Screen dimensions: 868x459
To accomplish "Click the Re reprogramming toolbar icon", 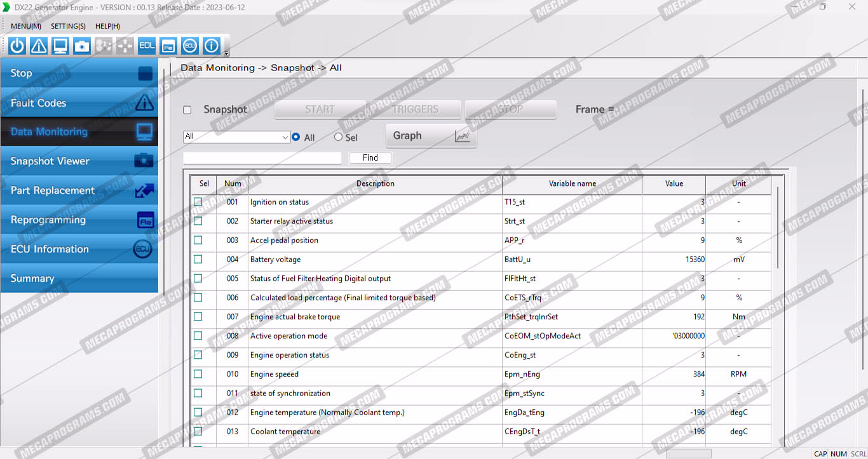I will point(168,46).
